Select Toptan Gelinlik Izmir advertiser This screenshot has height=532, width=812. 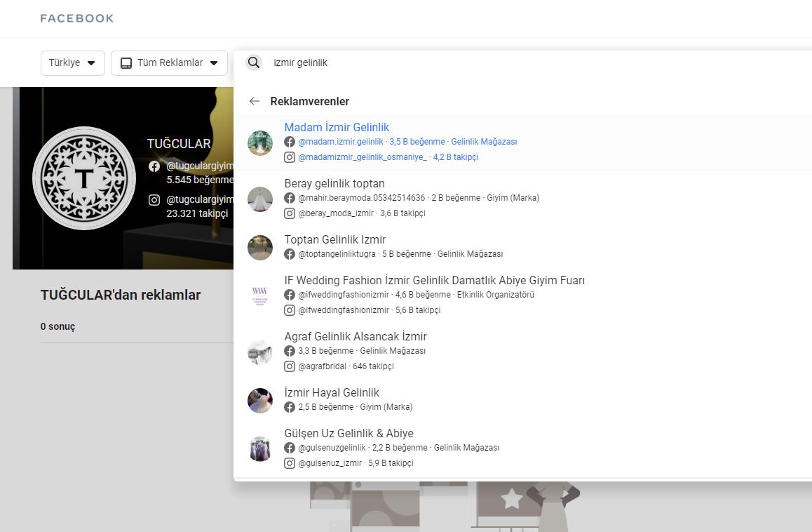(x=522, y=247)
